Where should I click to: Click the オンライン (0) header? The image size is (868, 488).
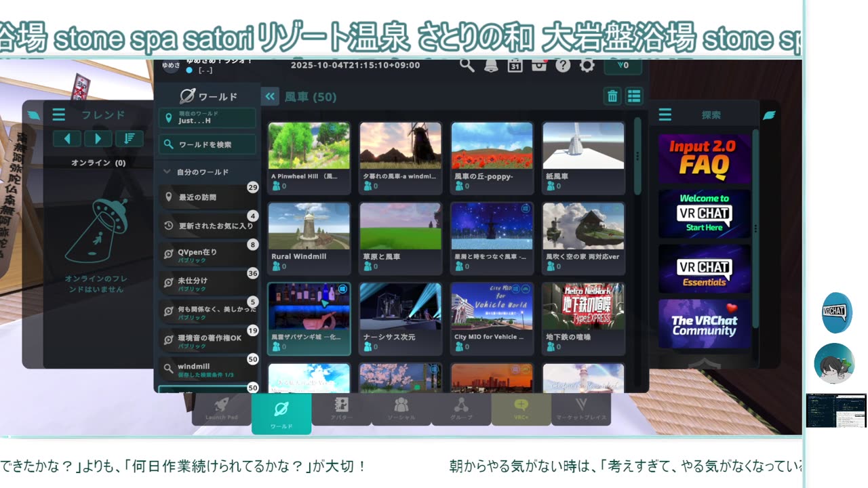(x=98, y=163)
